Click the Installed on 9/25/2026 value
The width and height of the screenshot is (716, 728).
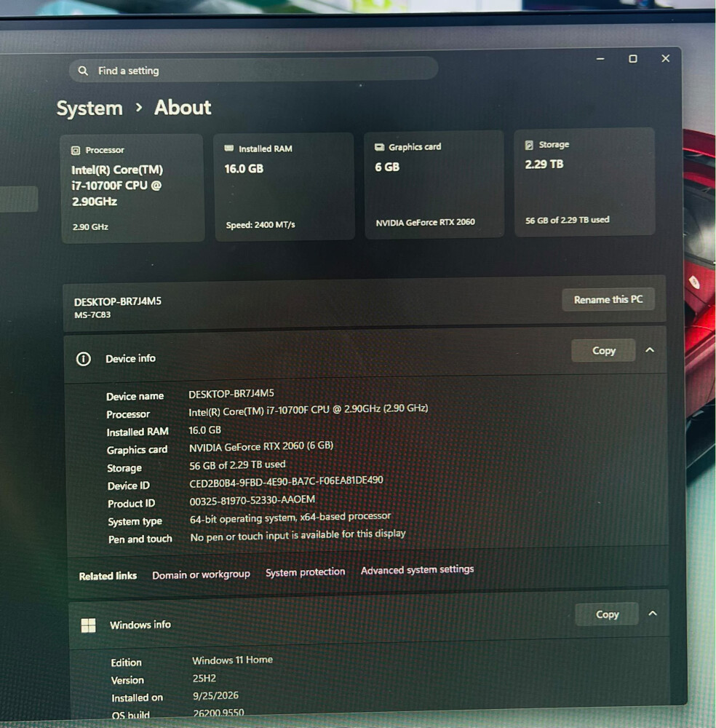point(216,696)
